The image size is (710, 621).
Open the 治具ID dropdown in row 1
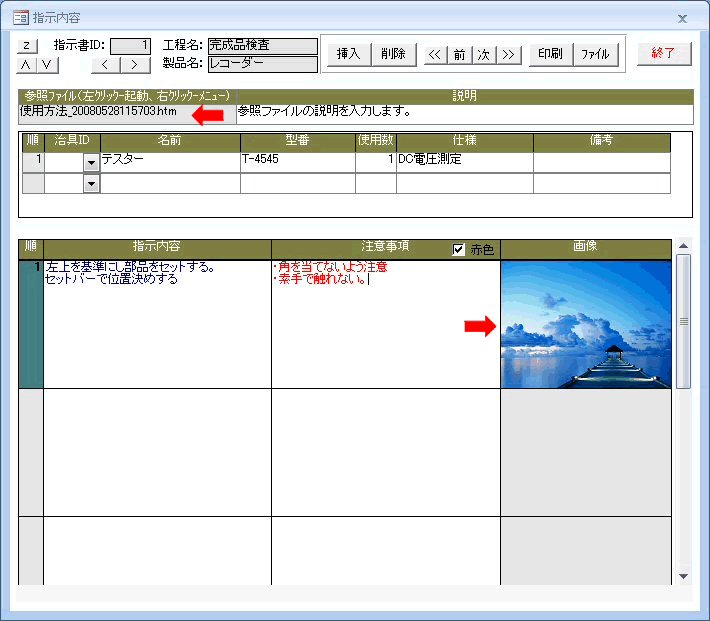pyautogui.click(x=91, y=162)
